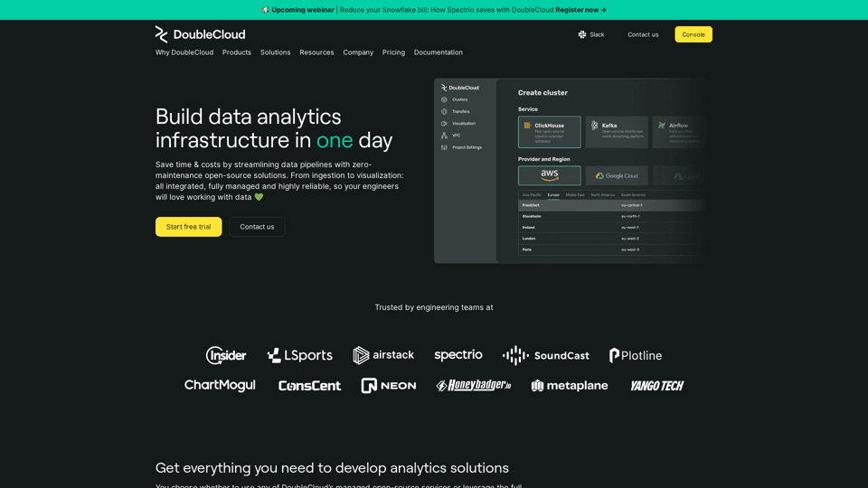The width and height of the screenshot is (868, 488).
Task: Click the ChartMogul company logo
Action: tap(220, 385)
